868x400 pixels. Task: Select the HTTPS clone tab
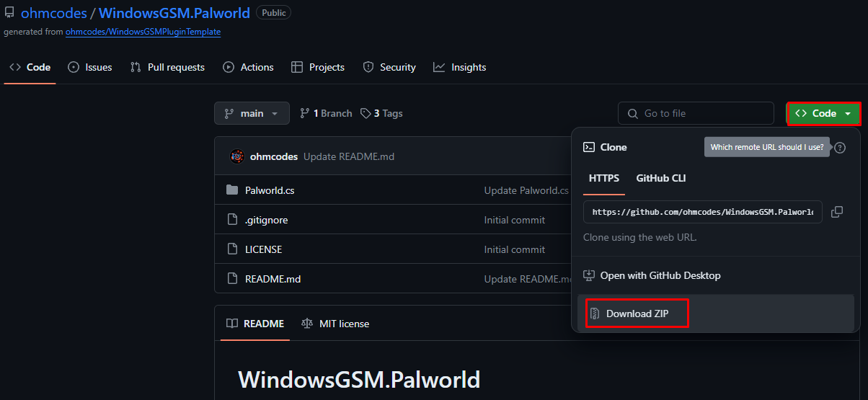pyautogui.click(x=604, y=178)
